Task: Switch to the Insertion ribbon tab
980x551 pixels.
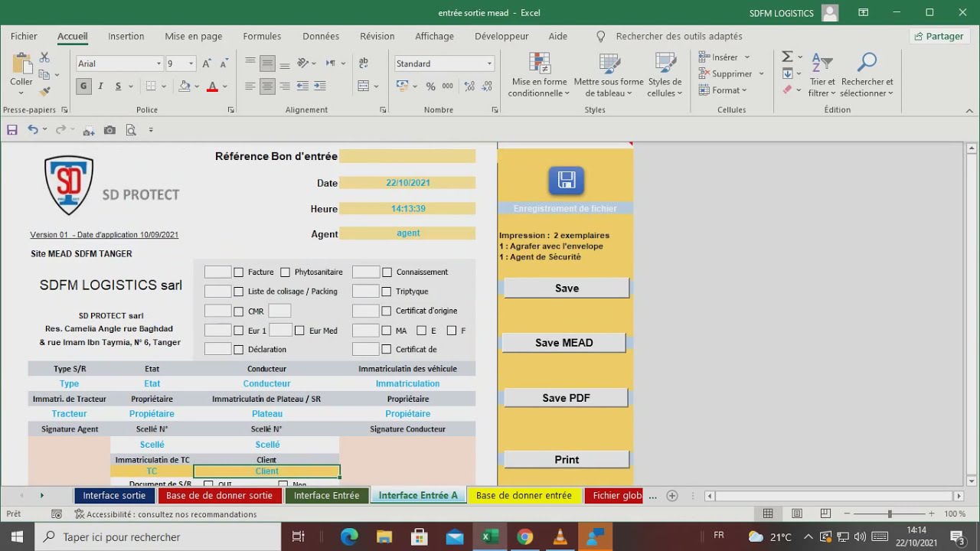Action: pos(126,36)
